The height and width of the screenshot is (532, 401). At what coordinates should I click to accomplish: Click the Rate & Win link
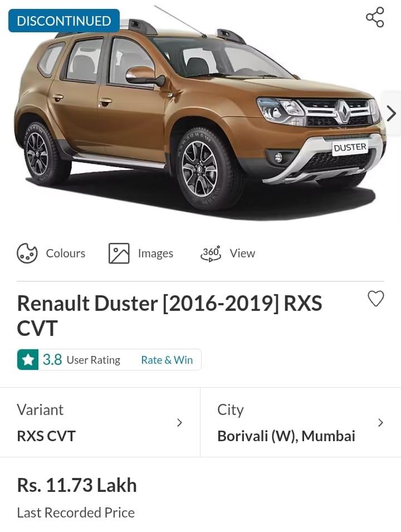pos(167,360)
